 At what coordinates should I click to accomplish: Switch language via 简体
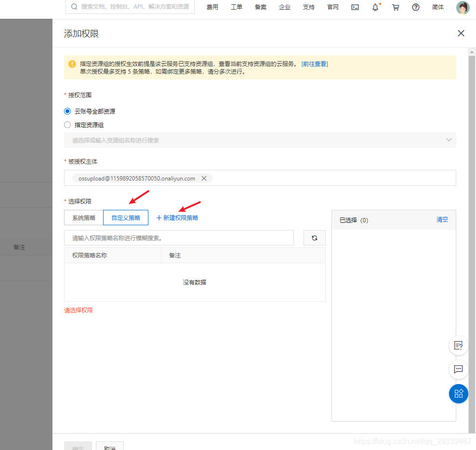click(438, 7)
